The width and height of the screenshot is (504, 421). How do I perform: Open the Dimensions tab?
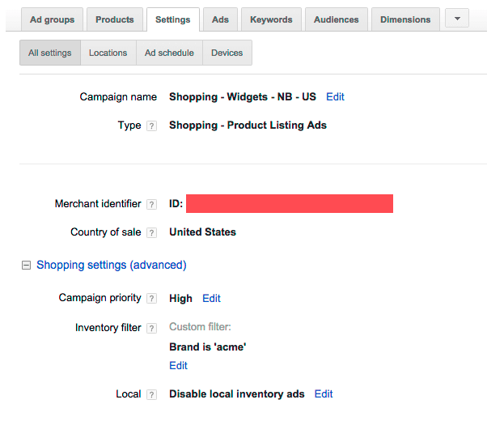[407, 19]
